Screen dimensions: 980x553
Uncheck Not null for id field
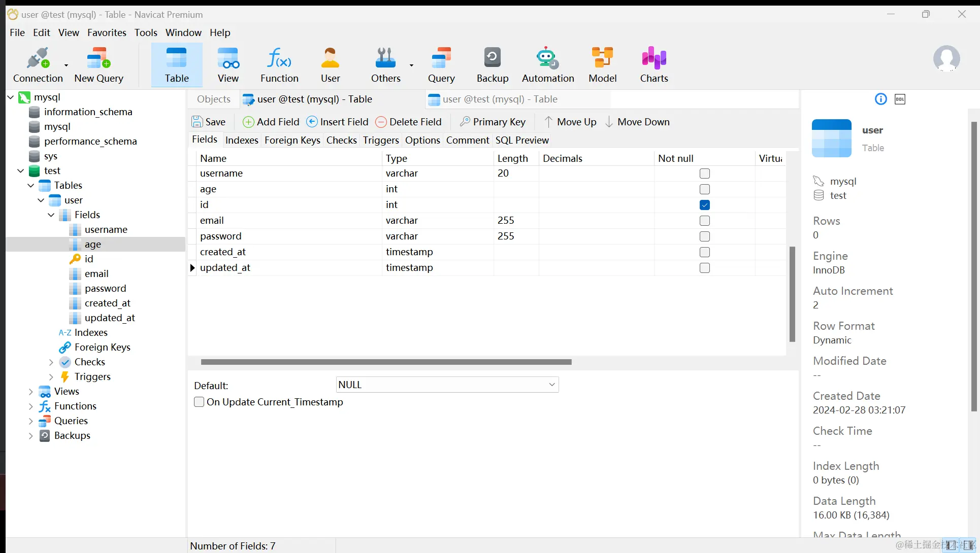click(704, 205)
